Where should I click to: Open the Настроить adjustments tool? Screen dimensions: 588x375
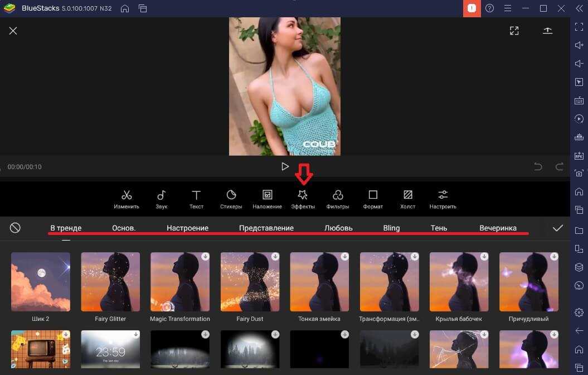pyautogui.click(x=443, y=199)
